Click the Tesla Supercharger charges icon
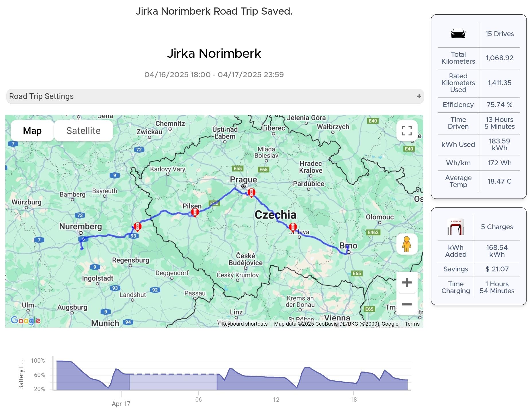532x414 pixels. coord(455,227)
